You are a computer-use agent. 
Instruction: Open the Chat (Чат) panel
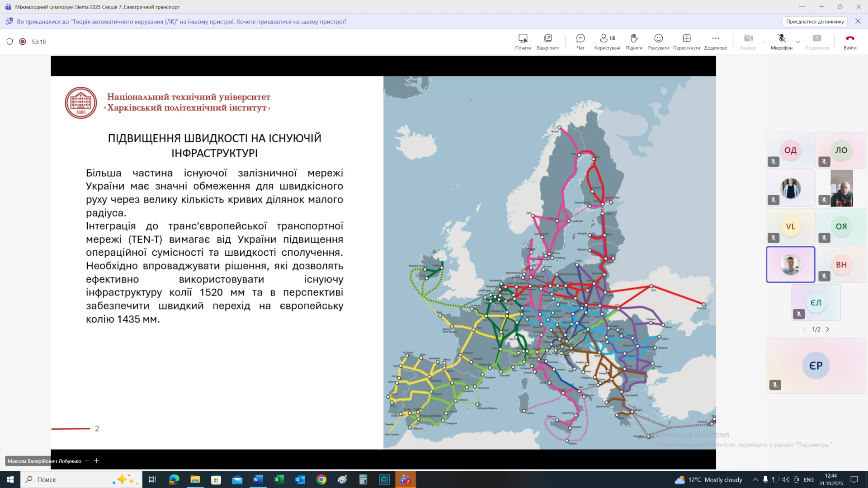580,41
